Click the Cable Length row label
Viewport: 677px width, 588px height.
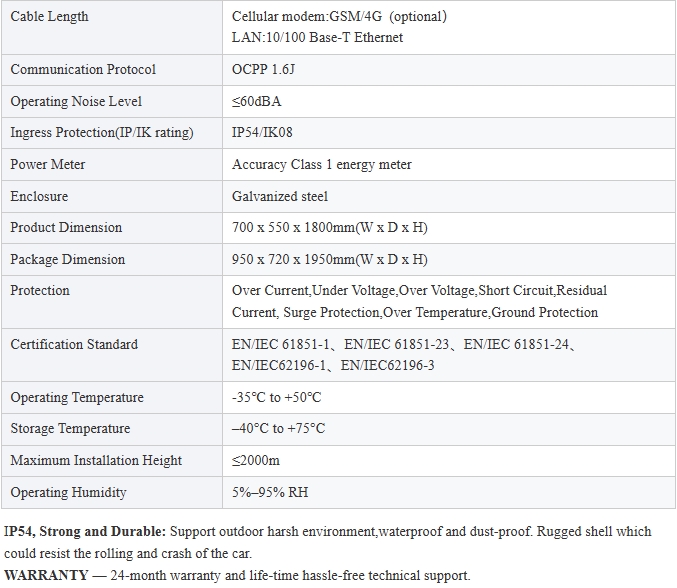49,16
